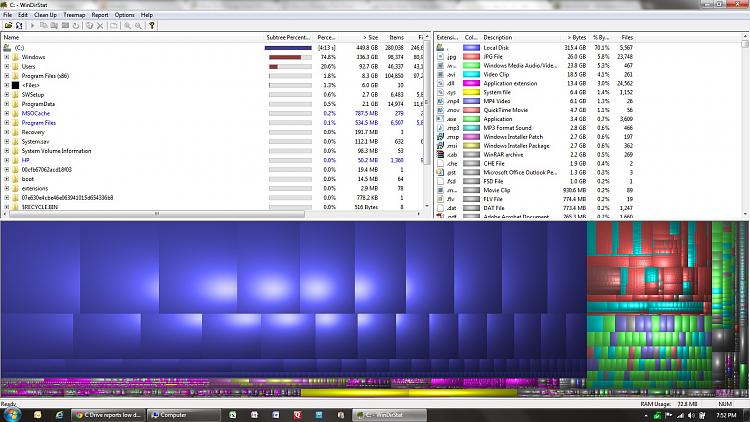Click the file icon for .mp3 extension
This screenshot has height=422, width=750.
(440, 128)
